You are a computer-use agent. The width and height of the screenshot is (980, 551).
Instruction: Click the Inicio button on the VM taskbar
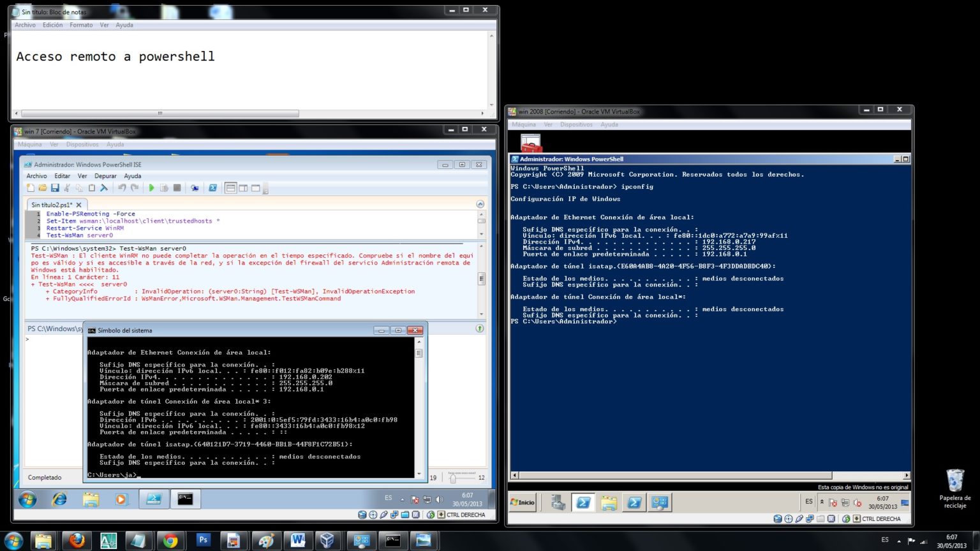523,503
